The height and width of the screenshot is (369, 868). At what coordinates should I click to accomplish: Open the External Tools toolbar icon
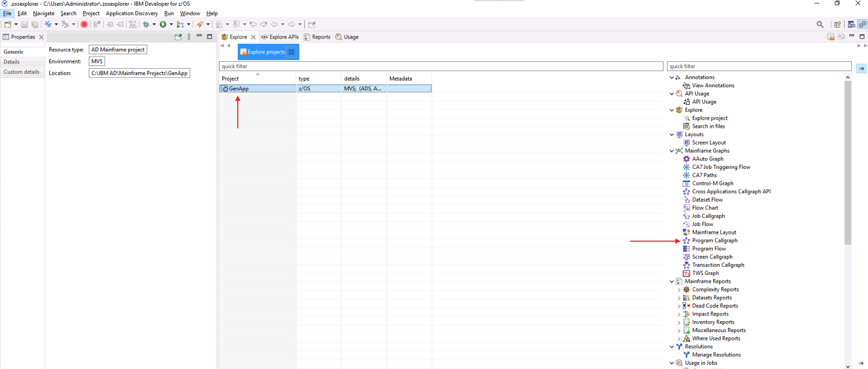click(180, 24)
